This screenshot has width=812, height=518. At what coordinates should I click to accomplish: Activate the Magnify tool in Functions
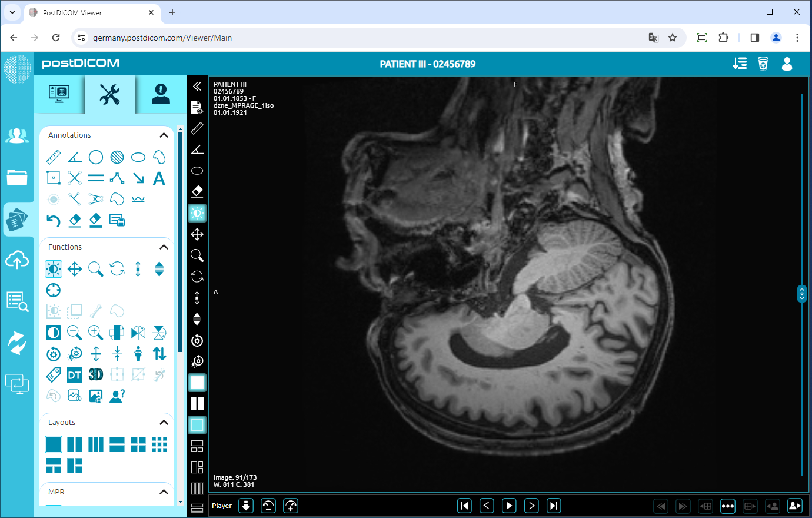[x=96, y=268]
